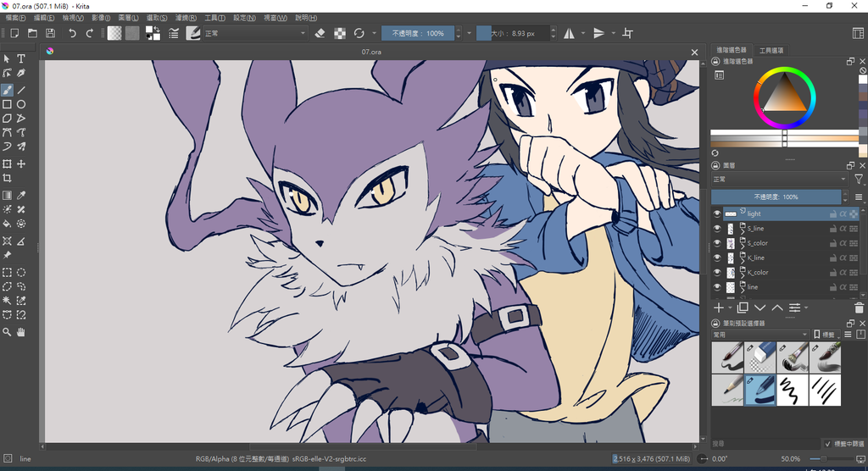Image resolution: width=868 pixels, height=471 pixels.
Task: Select the Rectangular Selection tool
Action: (x=7, y=272)
